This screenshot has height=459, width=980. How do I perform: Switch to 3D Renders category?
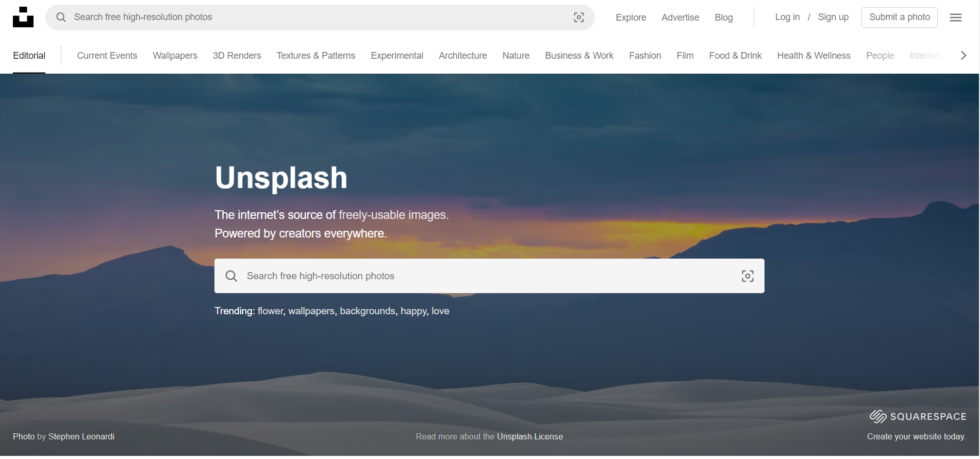pos(237,56)
